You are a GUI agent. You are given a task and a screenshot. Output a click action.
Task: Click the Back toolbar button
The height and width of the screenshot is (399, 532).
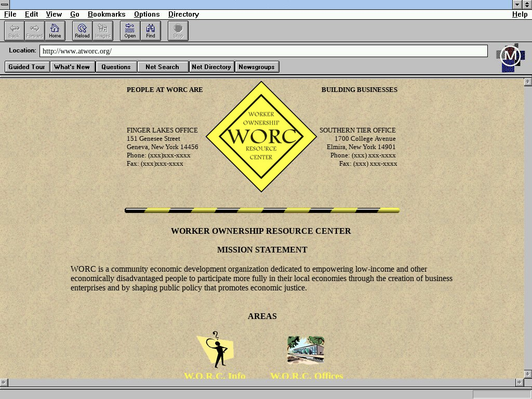point(14,31)
